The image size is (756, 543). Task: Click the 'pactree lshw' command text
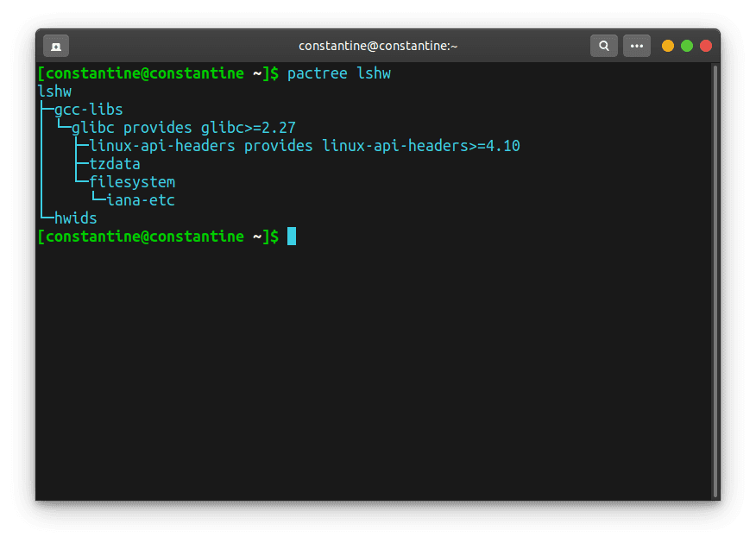(338, 73)
